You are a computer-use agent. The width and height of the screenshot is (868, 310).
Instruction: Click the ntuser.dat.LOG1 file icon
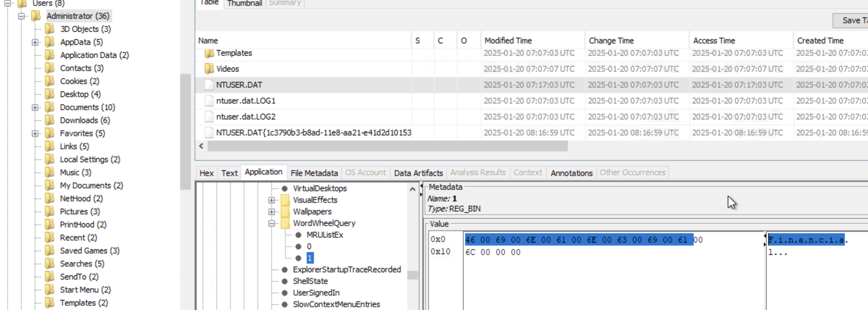[209, 101]
